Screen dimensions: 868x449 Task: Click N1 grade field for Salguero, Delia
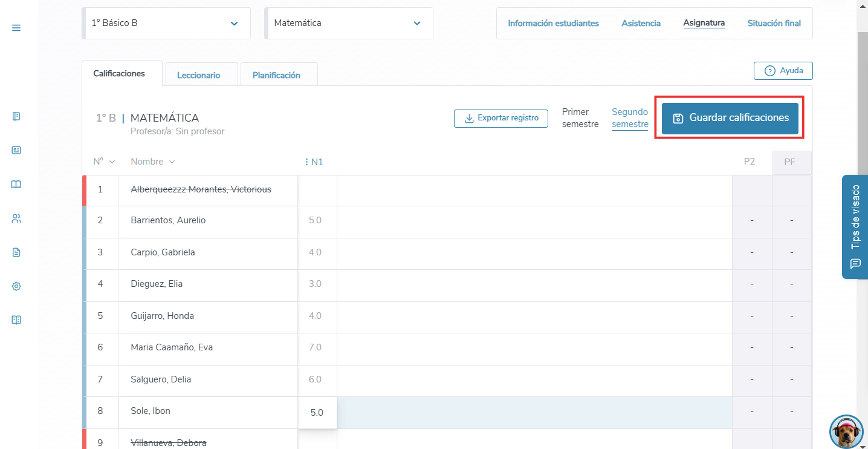[317, 379]
